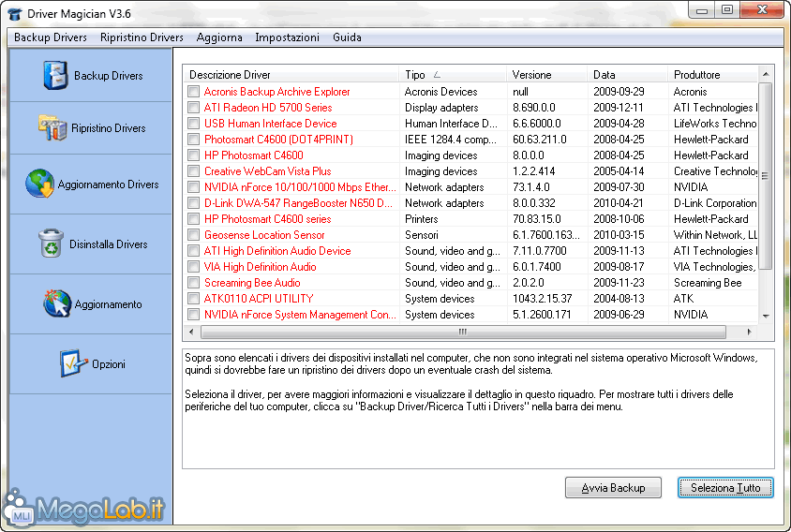Tick checkbox for NVIDIA nForce 10/100/1000 Mbps Ethernet
Image resolution: width=791 pixels, height=532 pixels.
pos(193,187)
